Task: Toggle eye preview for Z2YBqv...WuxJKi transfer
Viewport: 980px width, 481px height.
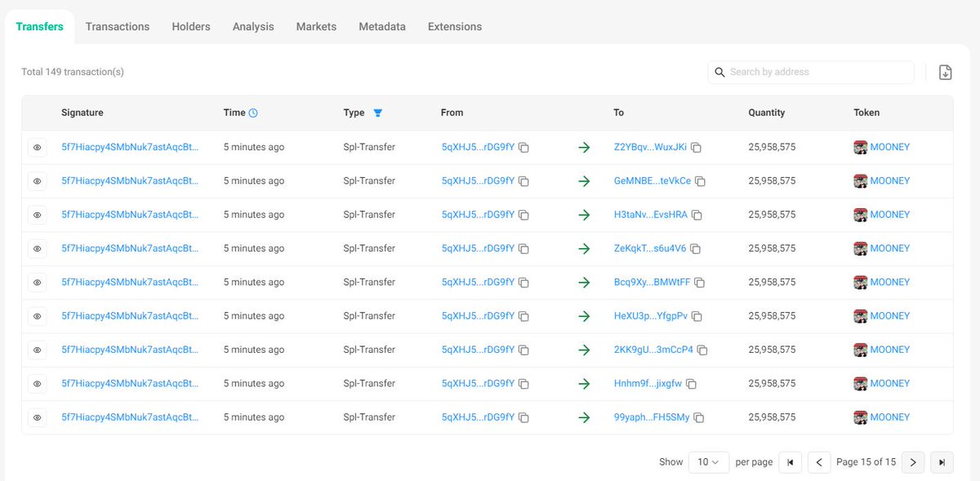Action: tap(37, 147)
